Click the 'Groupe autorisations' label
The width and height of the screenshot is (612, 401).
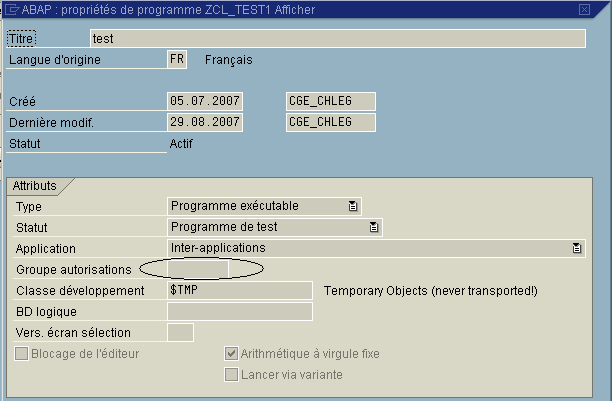74,270
